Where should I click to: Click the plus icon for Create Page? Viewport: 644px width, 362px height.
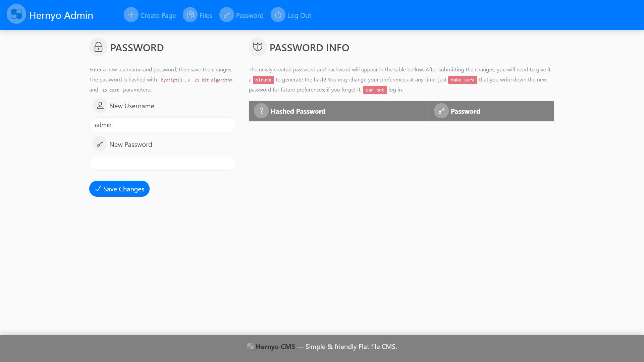pos(131,15)
